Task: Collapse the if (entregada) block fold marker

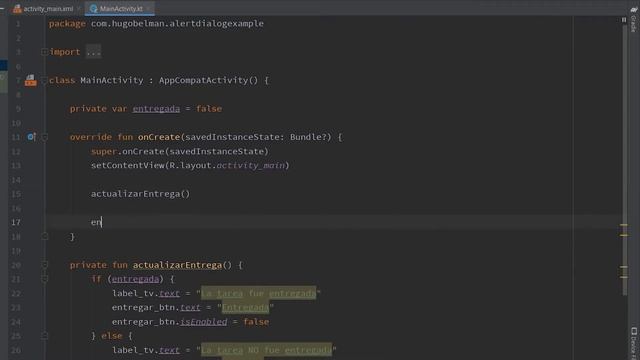Action: [44, 279]
